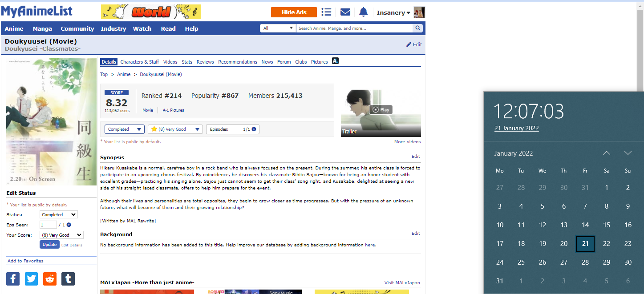This screenshot has width=644, height=294.
Task: Switch to the Reviews tab
Action: pos(205,62)
